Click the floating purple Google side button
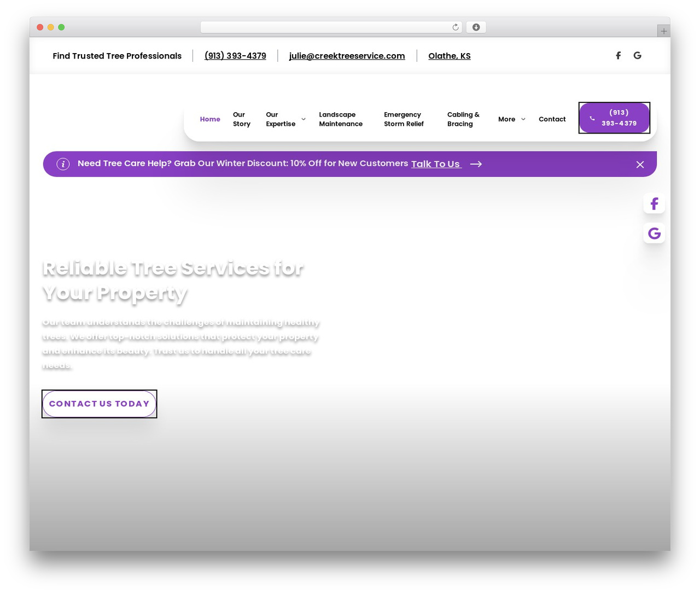The width and height of the screenshot is (700, 593). [654, 234]
